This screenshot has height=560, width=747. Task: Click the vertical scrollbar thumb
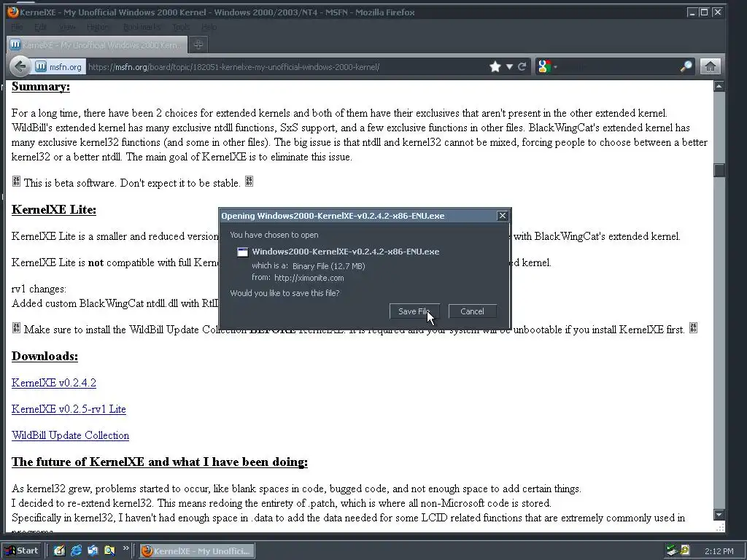pos(719,170)
